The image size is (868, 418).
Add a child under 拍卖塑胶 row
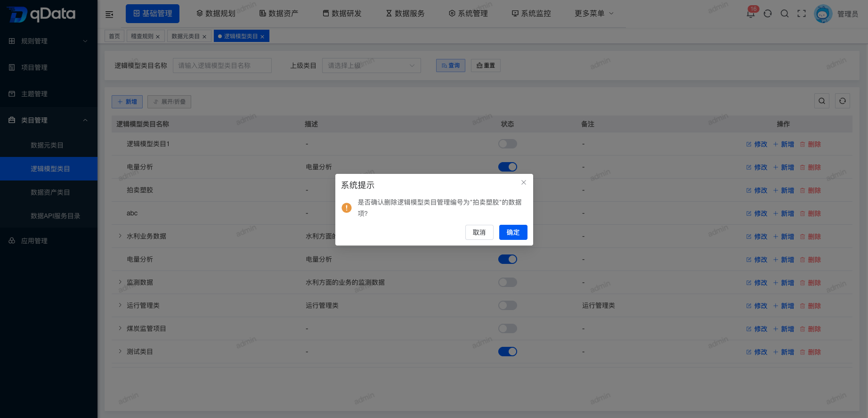pyautogui.click(x=784, y=190)
